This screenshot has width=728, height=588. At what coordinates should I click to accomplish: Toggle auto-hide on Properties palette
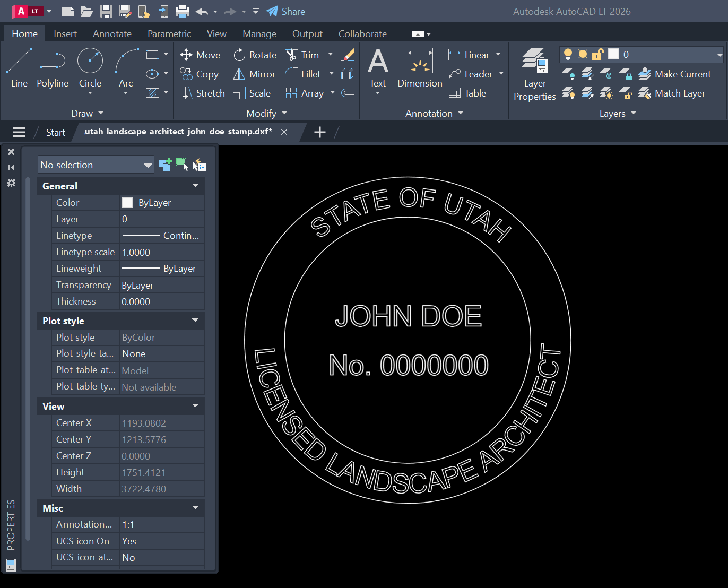coord(11,167)
